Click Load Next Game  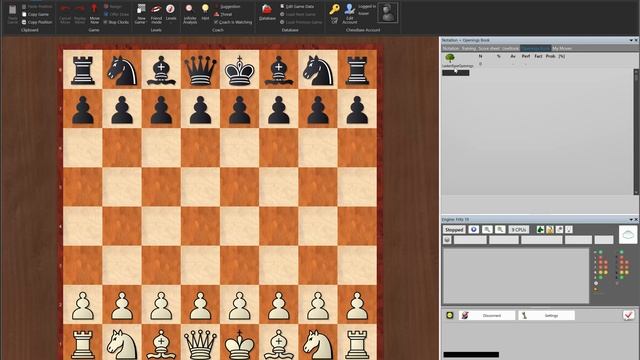(298, 14)
